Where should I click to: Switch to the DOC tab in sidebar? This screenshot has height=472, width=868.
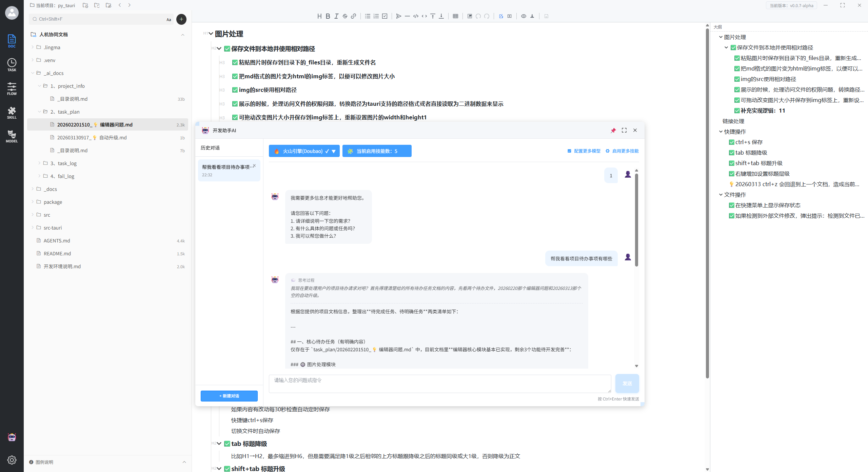point(12,41)
